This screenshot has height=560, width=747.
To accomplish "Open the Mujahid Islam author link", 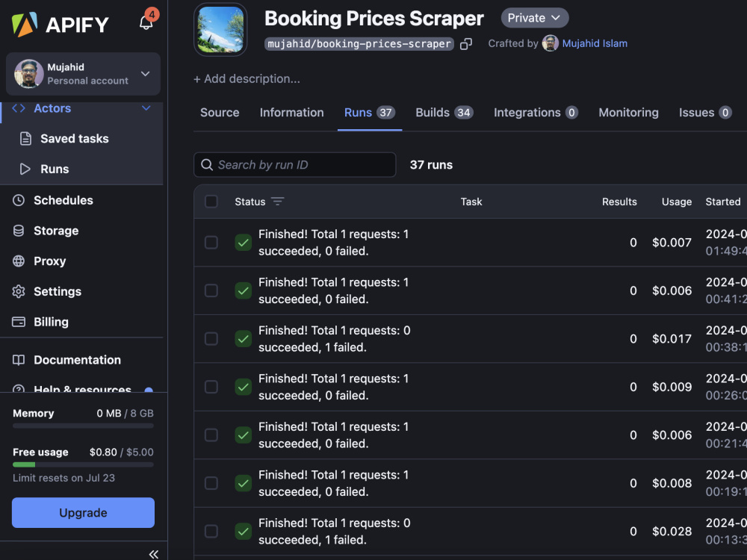I will click(x=595, y=43).
